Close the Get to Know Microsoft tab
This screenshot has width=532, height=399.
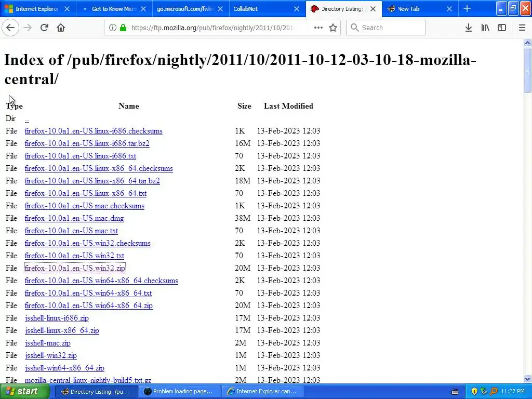coord(143,9)
